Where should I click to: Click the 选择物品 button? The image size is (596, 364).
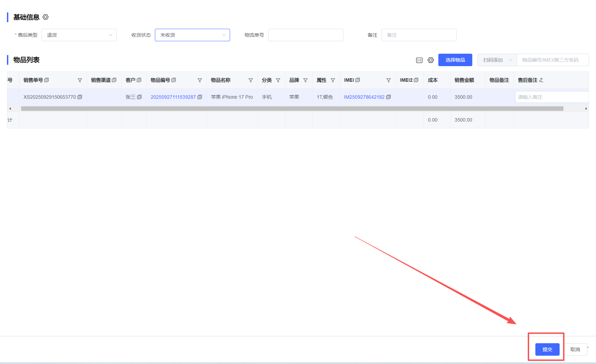pos(455,60)
